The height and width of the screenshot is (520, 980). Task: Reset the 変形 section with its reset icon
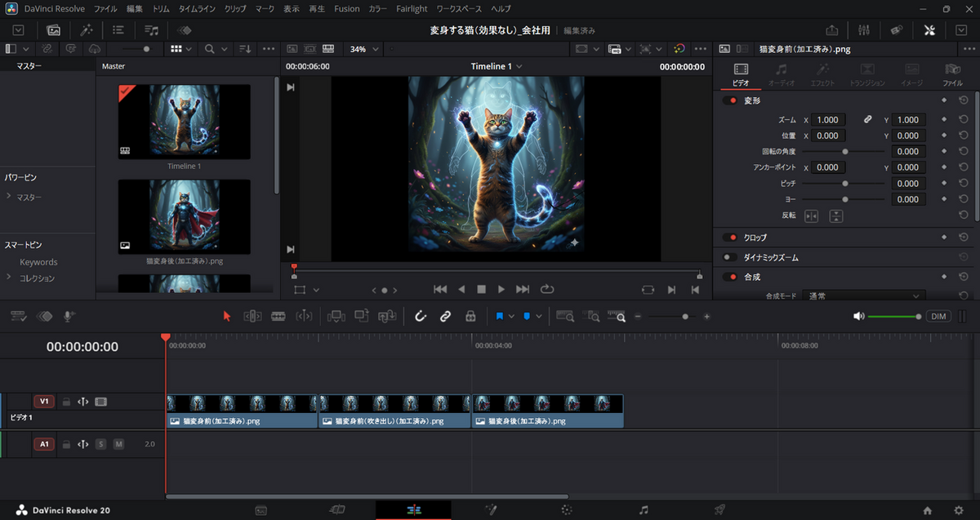pyautogui.click(x=964, y=100)
